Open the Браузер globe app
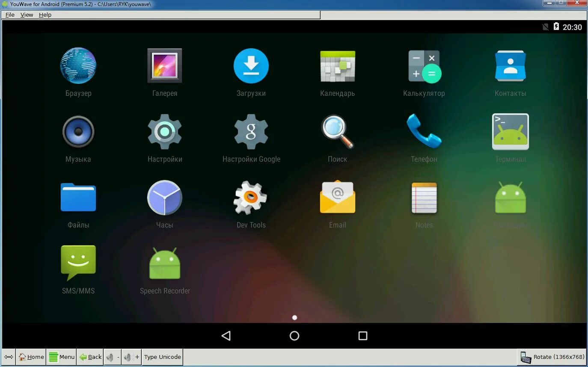 pos(78,65)
